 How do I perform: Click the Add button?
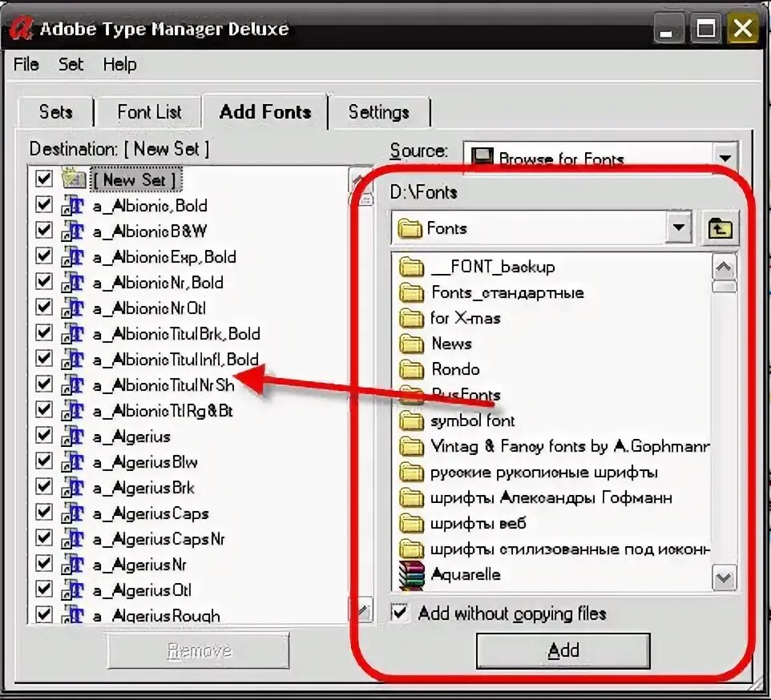pyautogui.click(x=563, y=651)
